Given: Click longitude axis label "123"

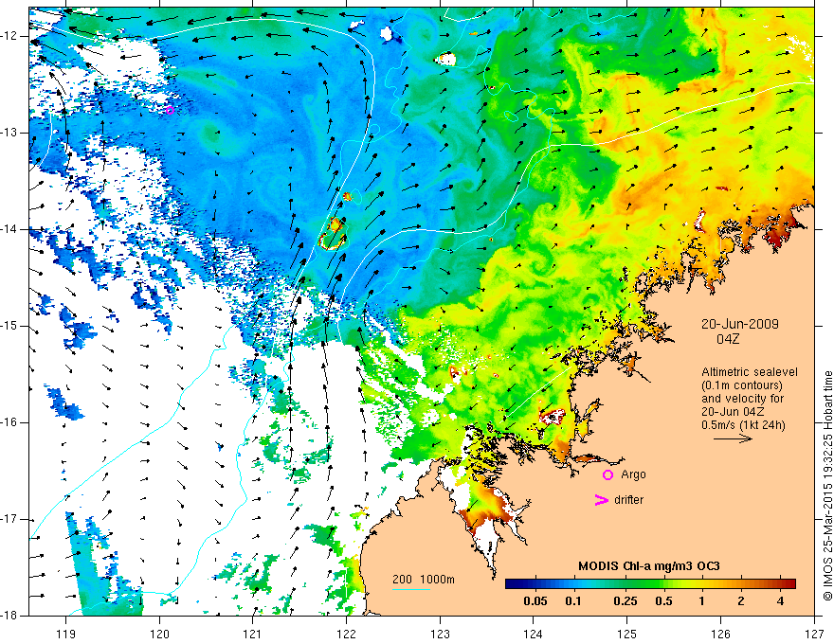Looking at the screenshot, I should (440, 634).
